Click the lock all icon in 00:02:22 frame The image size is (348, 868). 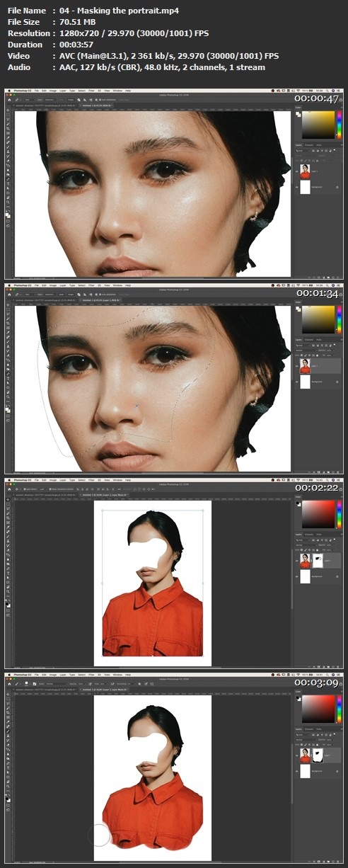coord(318,550)
